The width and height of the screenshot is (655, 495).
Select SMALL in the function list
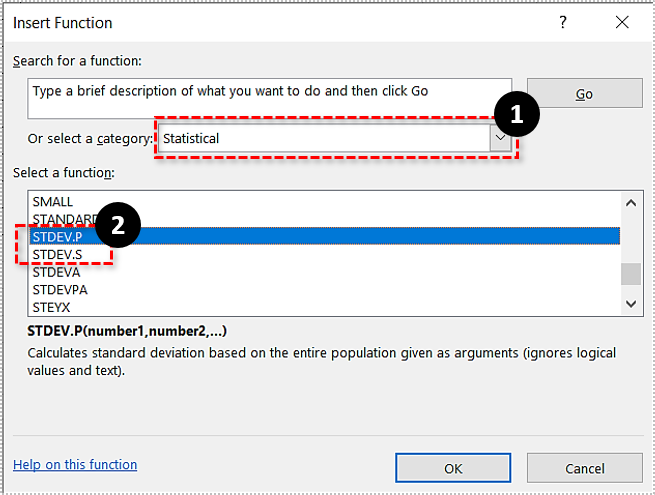pos(53,201)
